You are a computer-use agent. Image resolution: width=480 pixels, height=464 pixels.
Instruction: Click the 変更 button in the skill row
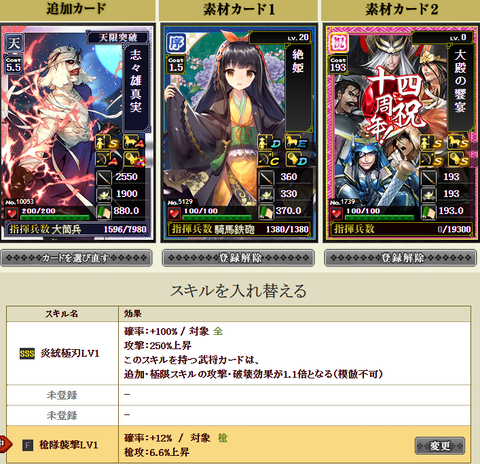pyautogui.click(x=440, y=445)
